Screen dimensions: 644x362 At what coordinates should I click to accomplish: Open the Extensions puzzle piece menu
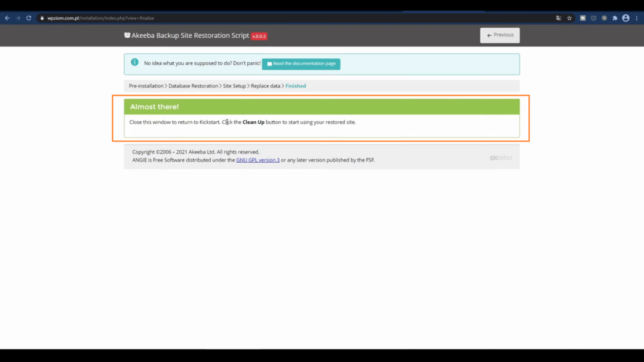614,18
